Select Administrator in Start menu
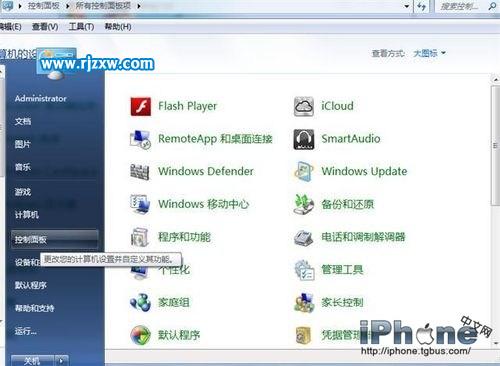The width and height of the screenshot is (500, 366). (x=40, y=99)
